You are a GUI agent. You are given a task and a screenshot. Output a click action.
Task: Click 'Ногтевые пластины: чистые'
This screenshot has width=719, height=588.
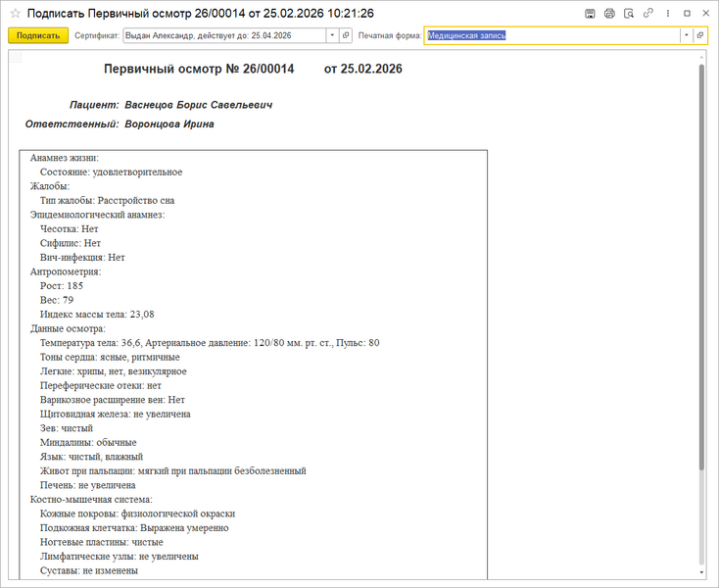[101, 542]
